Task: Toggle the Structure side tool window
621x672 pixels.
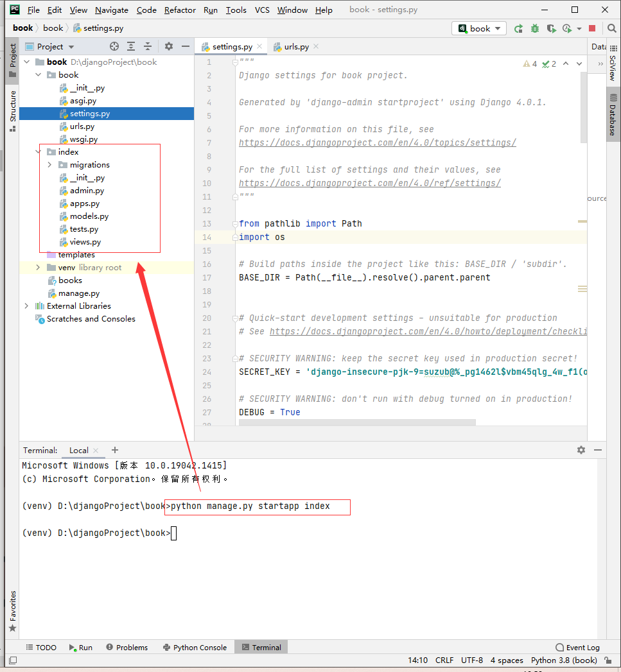Action: point(12,111)
